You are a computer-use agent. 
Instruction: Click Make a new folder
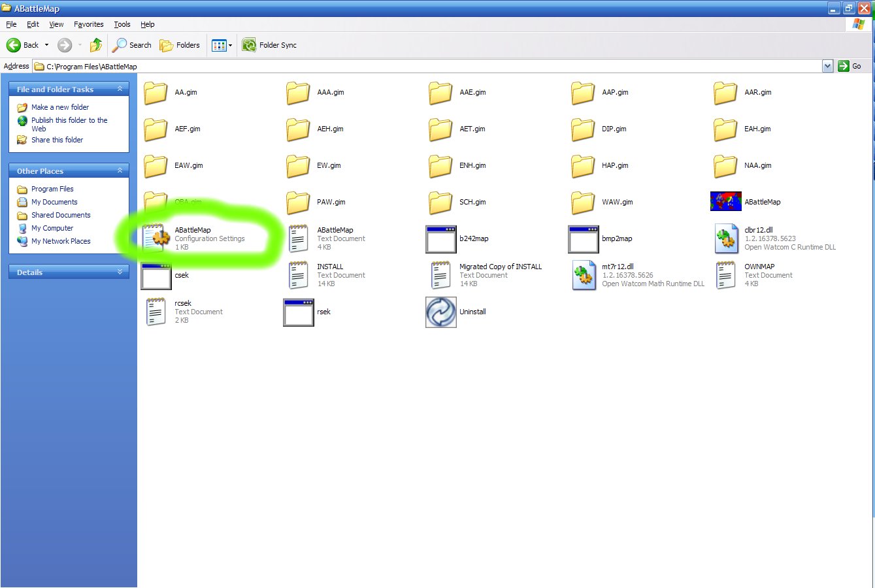60,107
